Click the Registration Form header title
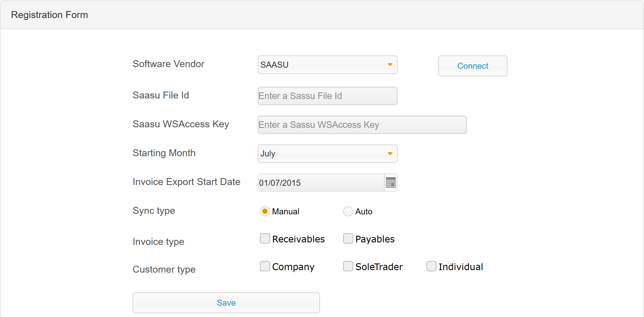Viewport: 644px width, 317px height. pos(49,15)
